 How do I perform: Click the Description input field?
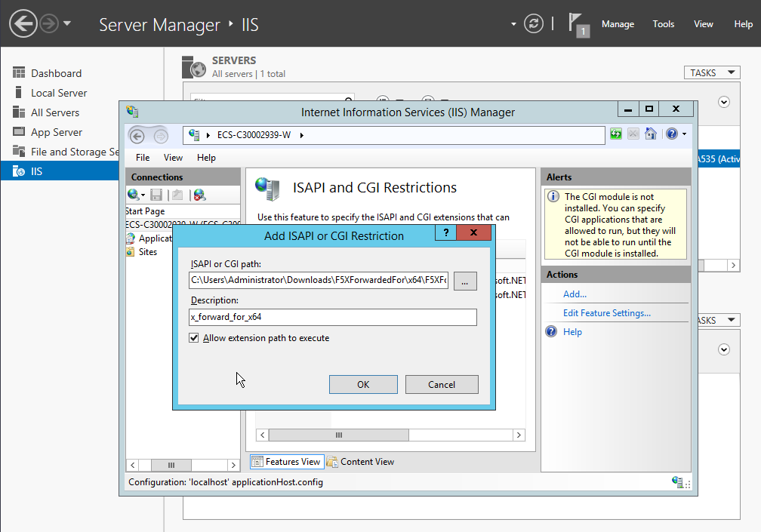(333, 317)
